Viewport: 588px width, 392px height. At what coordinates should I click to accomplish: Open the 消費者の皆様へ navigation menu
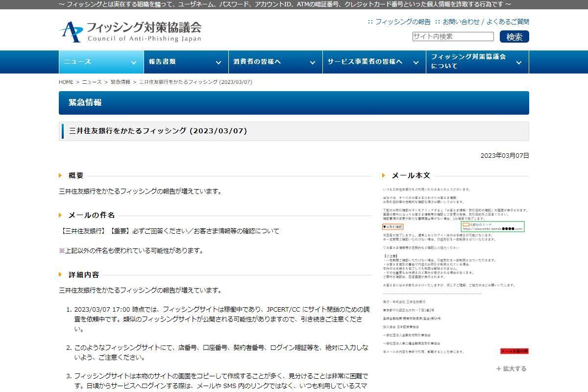tap(275, 62)
